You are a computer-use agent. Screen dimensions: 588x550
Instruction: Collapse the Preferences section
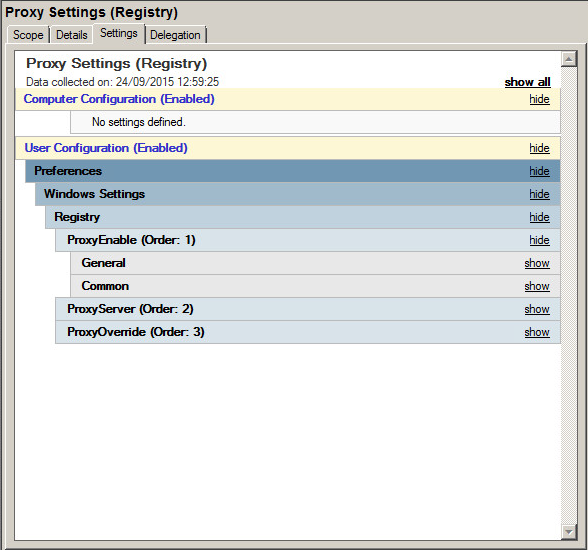pos(539,171)
